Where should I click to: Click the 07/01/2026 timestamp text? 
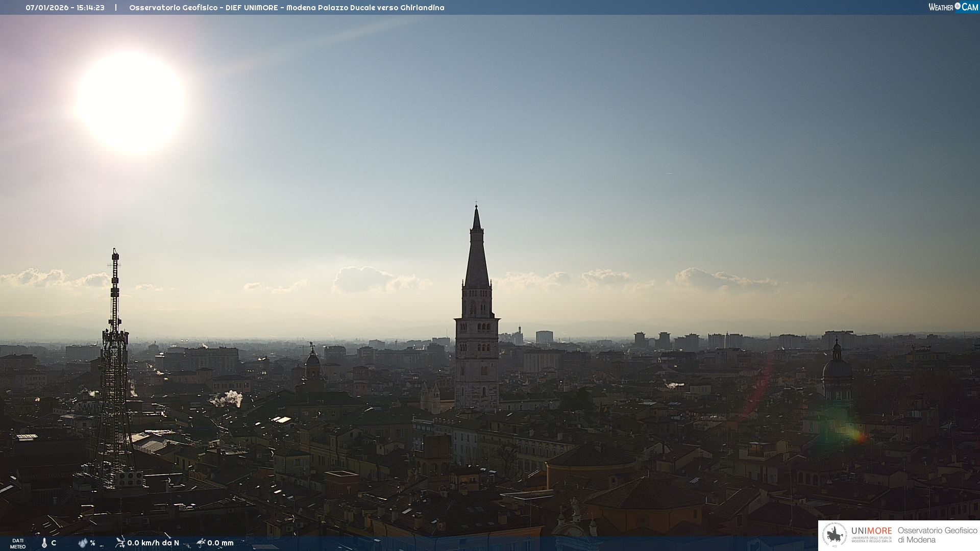point(65,8)
